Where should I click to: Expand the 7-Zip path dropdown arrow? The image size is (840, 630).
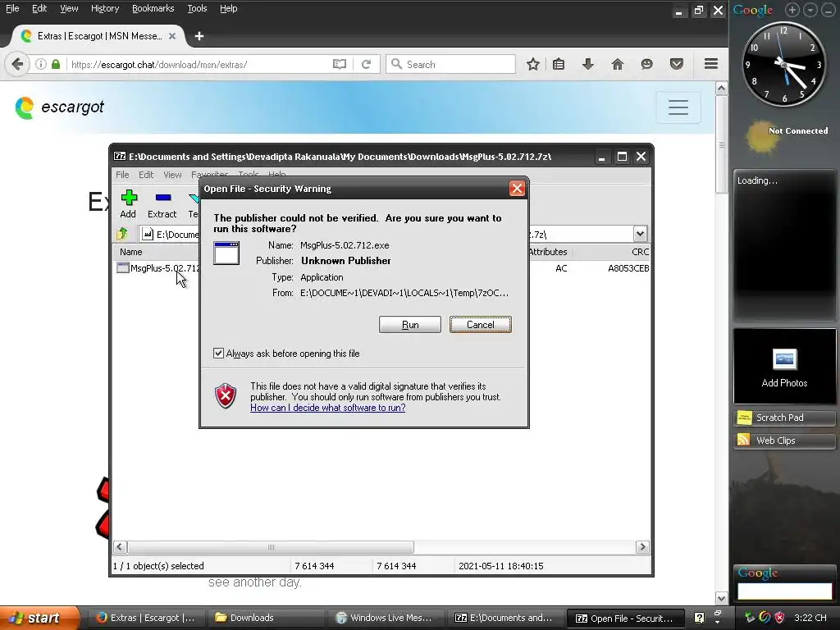click(640, 234)
